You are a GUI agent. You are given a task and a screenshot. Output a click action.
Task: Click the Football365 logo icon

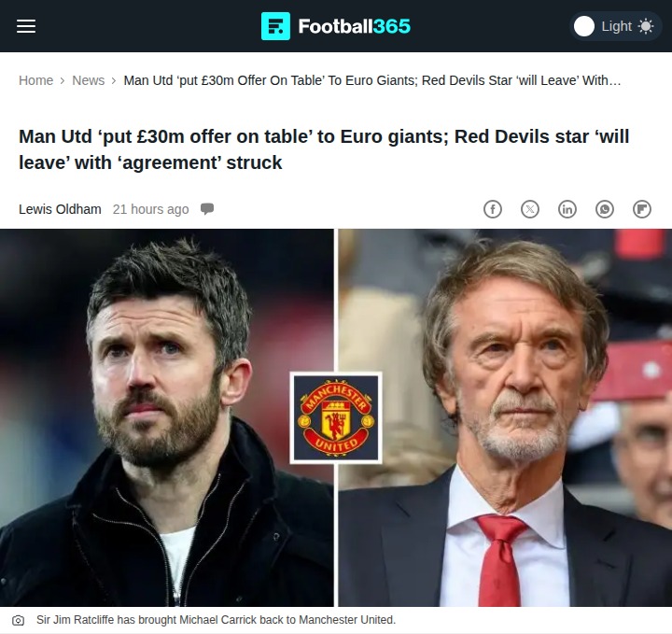click(275, 26)
